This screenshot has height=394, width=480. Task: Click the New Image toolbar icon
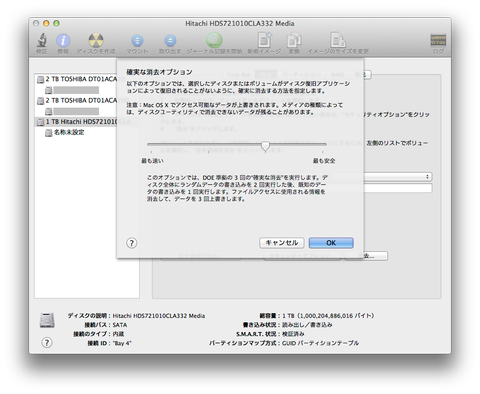(264, 40)
